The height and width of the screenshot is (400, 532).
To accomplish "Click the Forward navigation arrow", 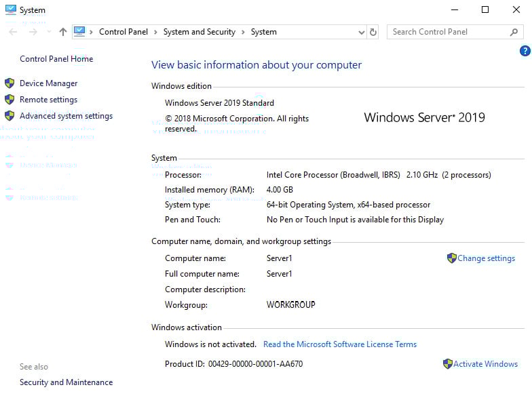I will click(33, 33).
